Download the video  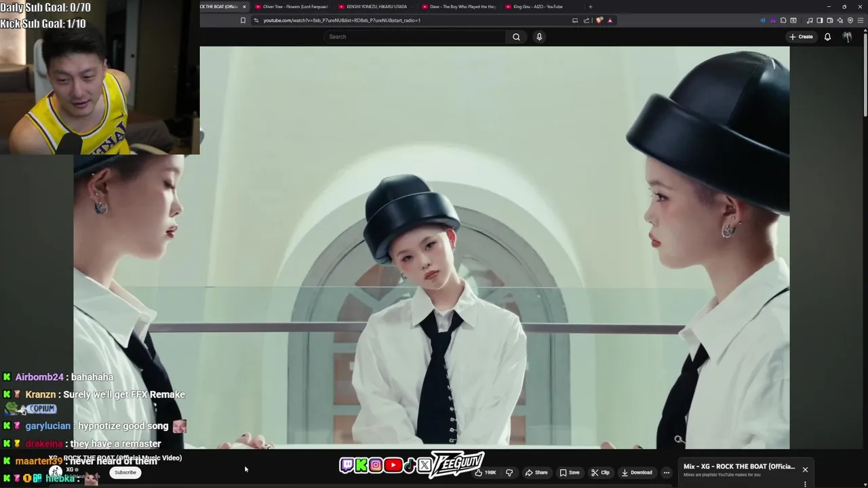click(x=636, y=472)
